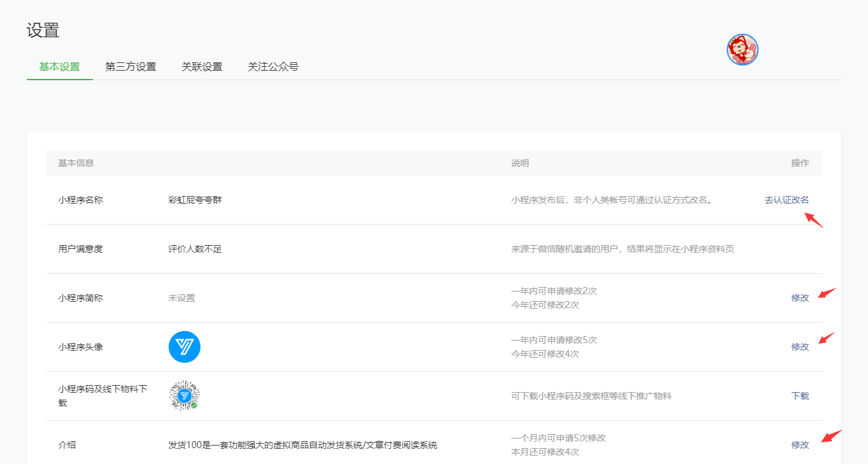The width and height of the screenshot is (868, 464).
Task: Click the 未设置 short name value
Action: [x=181, y=298]
